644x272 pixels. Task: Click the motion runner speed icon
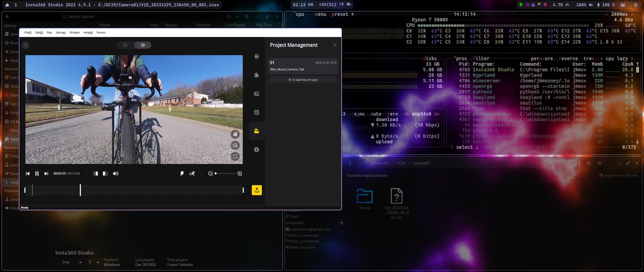click(192, 174)
